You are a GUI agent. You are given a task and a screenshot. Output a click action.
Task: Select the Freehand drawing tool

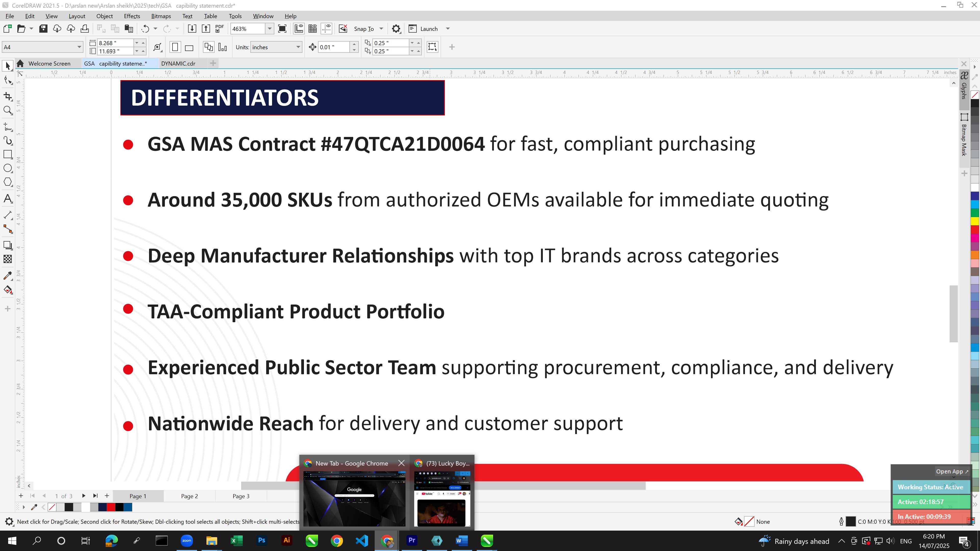coord(8,127)
